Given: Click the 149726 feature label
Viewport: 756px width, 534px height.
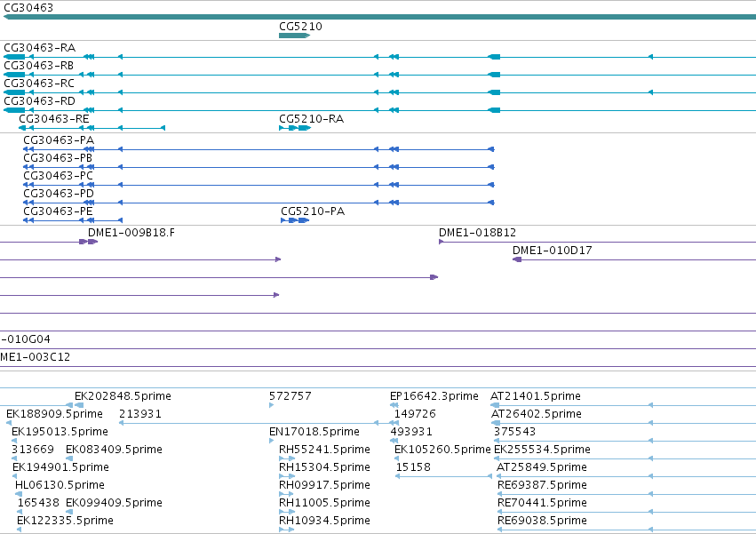Looking at the screenshot, I should click(415, 414).
